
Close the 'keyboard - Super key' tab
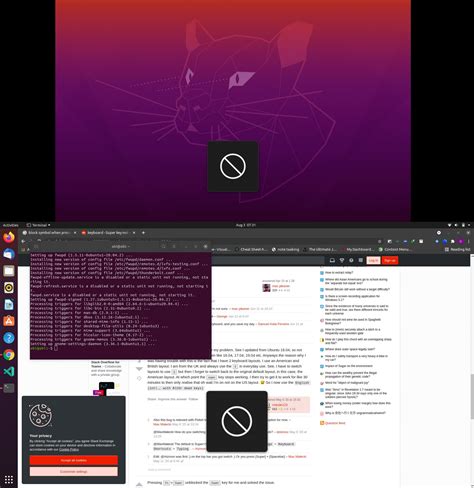click(134, 233)
